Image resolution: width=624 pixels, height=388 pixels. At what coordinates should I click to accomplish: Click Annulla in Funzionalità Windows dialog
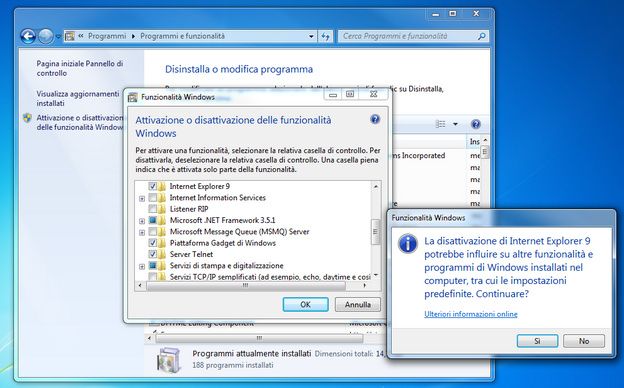point(357,304)
